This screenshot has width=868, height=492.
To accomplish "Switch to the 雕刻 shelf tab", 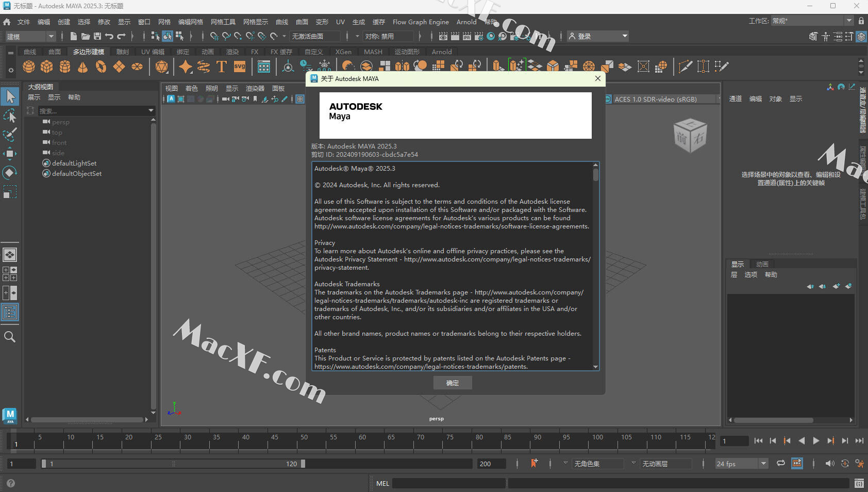I will pos(122,52).
